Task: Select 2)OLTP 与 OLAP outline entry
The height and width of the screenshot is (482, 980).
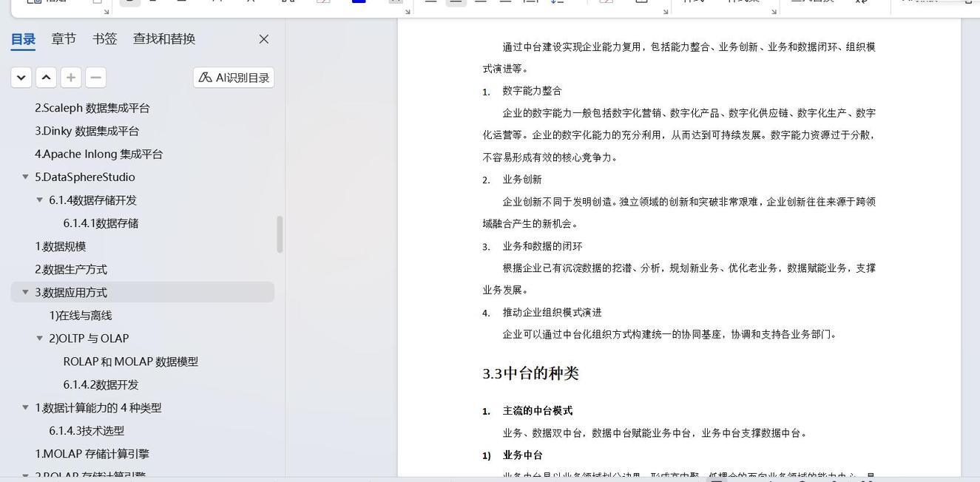Action: click(x=89, y=338)
